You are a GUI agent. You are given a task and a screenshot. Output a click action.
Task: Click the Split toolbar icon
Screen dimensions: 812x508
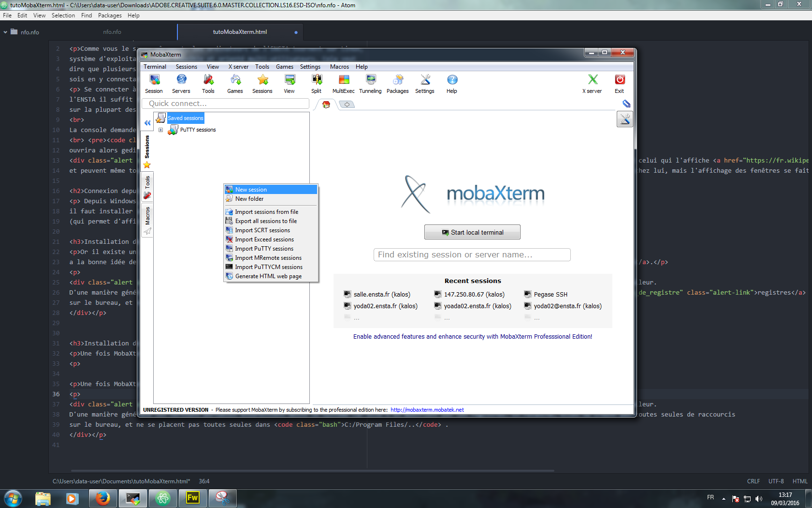(x=317, y=84)
